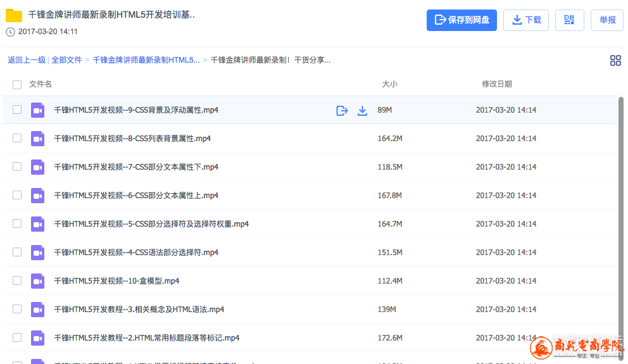Click the clock icon next to 2017-03-20 14:11
The width and height of the screenshot is (628, 364).
(x=10, y=32)
